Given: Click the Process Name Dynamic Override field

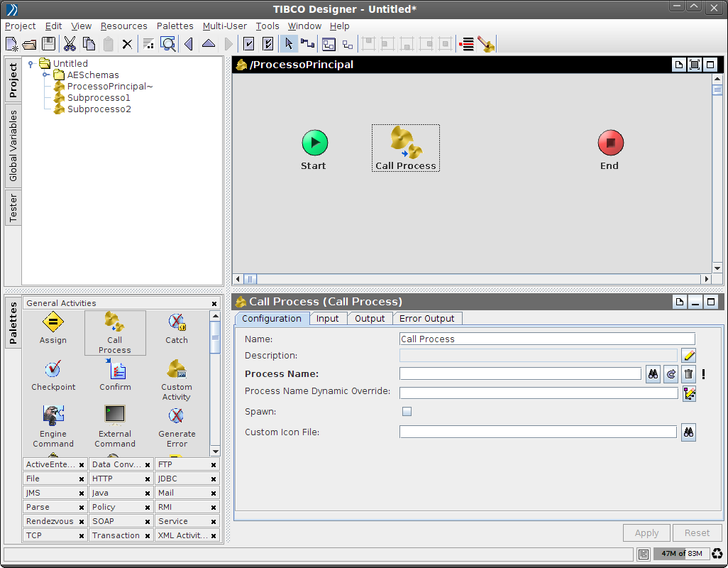Looking at the screenshot, I should [539, 393].
